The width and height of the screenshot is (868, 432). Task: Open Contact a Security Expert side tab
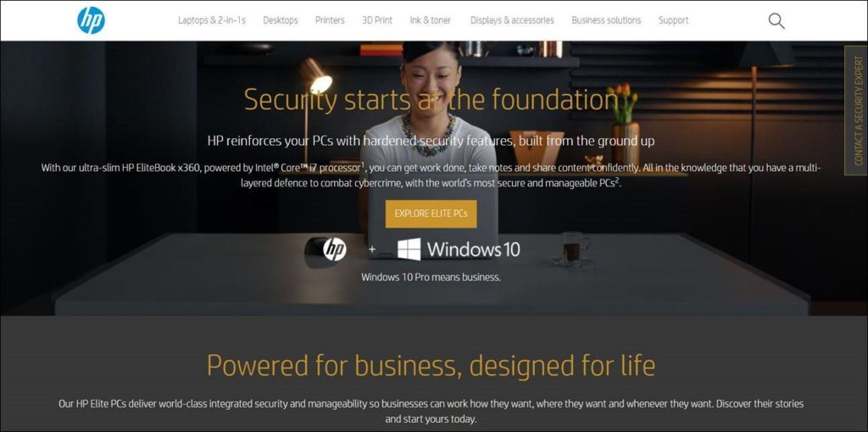pos(856,111)
